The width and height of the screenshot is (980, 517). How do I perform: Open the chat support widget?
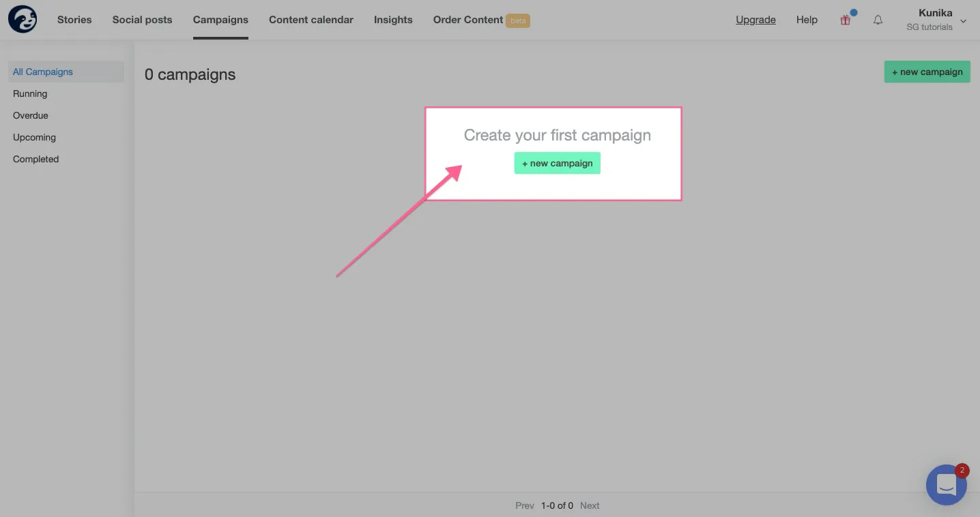point(947,484)
